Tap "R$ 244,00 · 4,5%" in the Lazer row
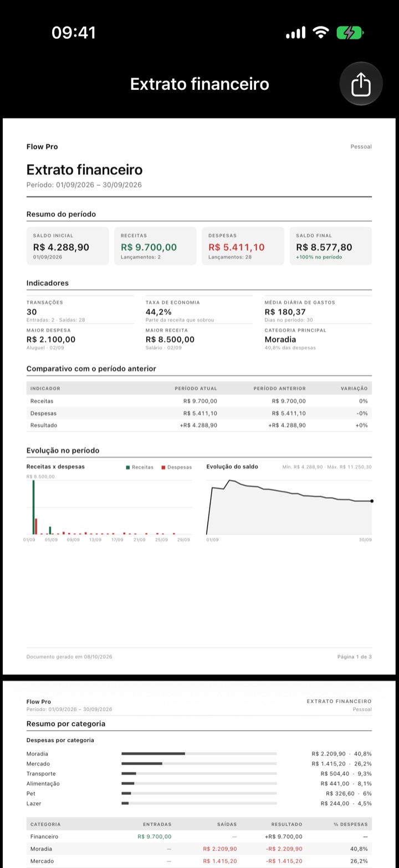Screen dimensions: 399x868 pos(346,804)
